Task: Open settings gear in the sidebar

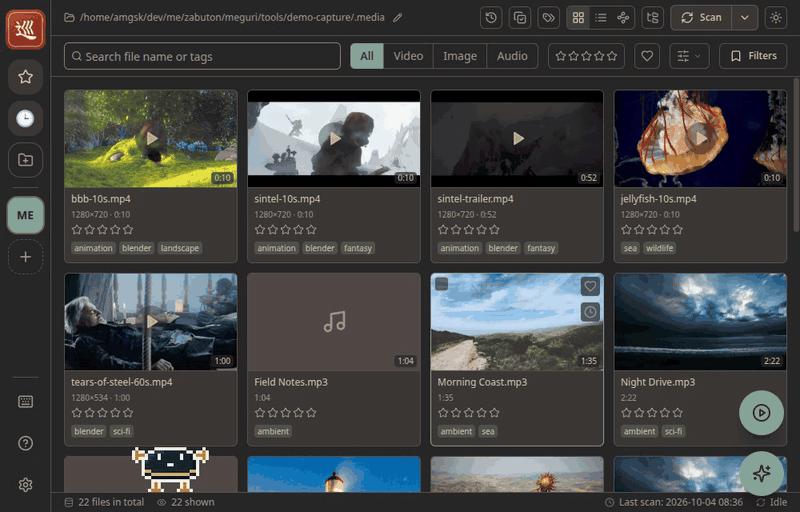Action: 26,484
